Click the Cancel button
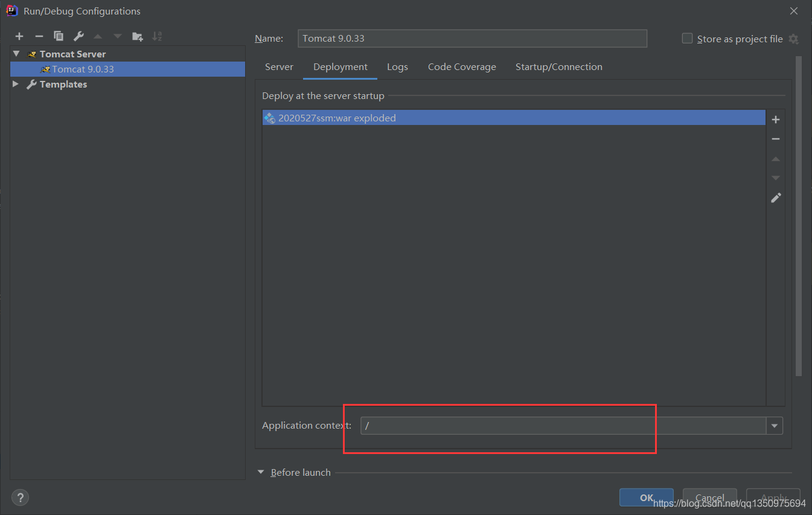 [x=710, y=497]
